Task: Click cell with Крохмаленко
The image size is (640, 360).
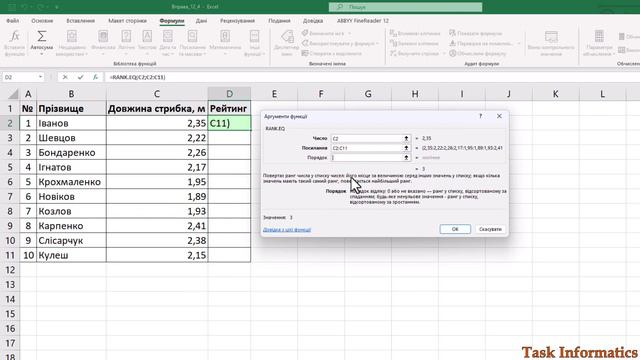Action: point(71,182)
